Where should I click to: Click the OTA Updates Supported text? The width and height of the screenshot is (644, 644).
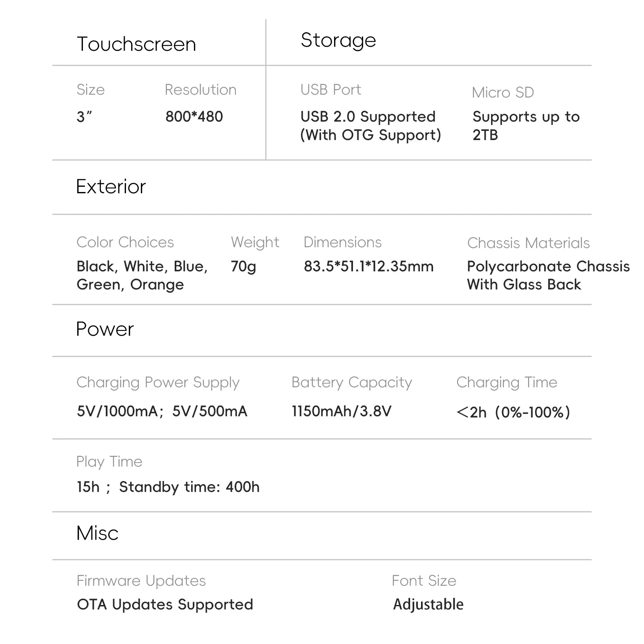[x=165, y=605]
